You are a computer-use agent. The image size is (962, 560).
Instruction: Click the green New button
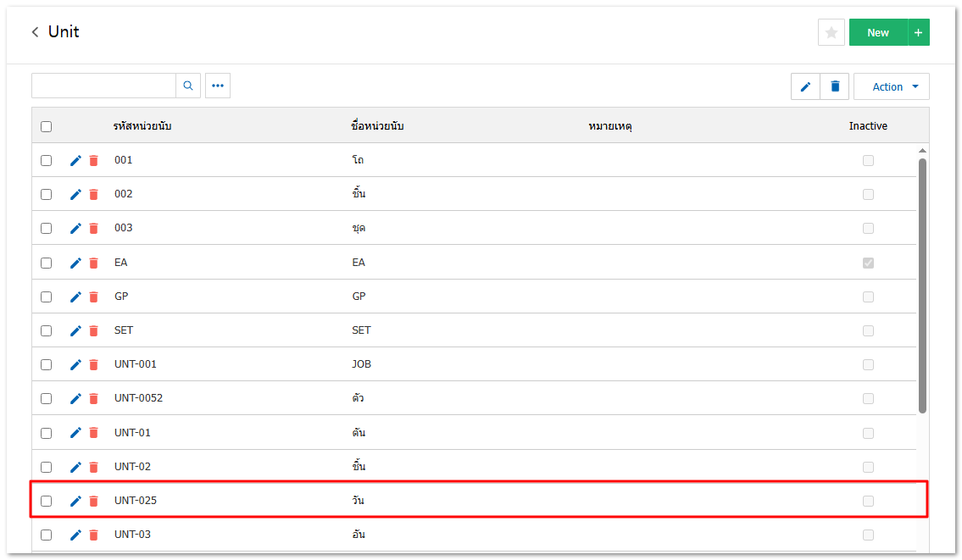(x=877, y=32)
